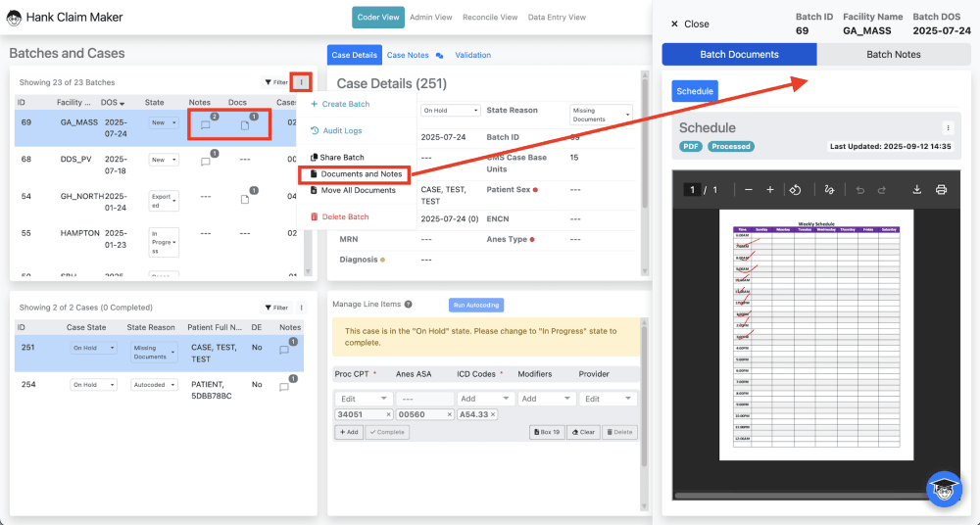Open case state dropdown for case 251

[x=94, y=348]
